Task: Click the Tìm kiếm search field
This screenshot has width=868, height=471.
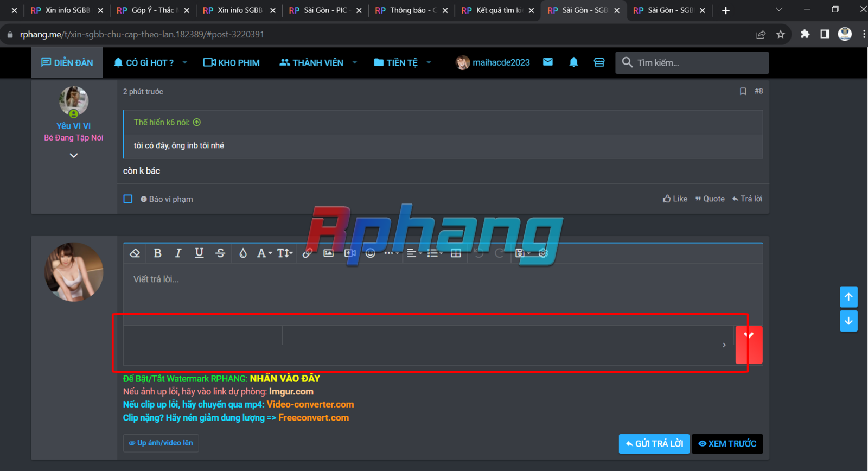Action: tap(692, 63)
